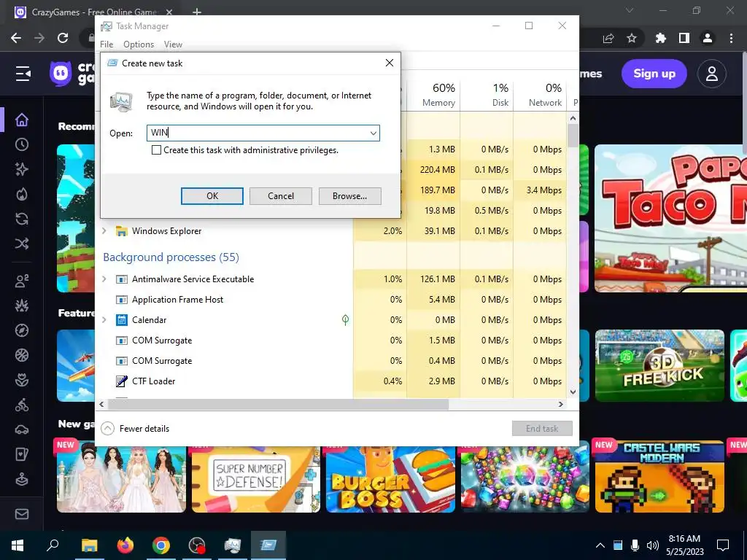Sort by the Memory column header
The height and width of the screenshot is (560, 747).
coord(433,94)
